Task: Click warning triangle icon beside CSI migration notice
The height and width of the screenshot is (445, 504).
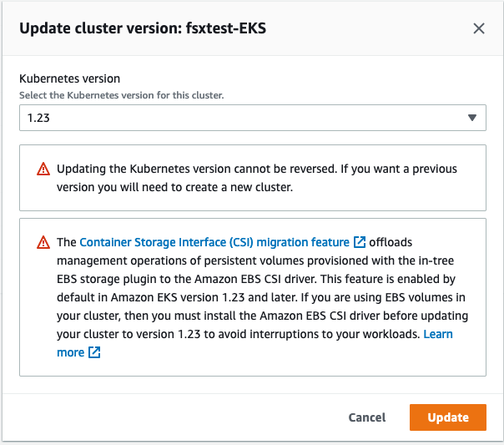Action: (43, 243)
